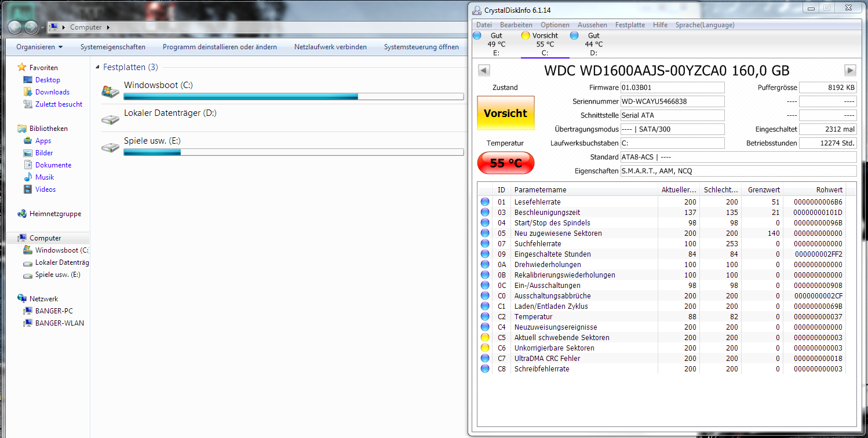Image resolution: width=868 pixels, height=438 pixels.
Task: Click the Downloads folder icon
Action: (x=28, y=92)
